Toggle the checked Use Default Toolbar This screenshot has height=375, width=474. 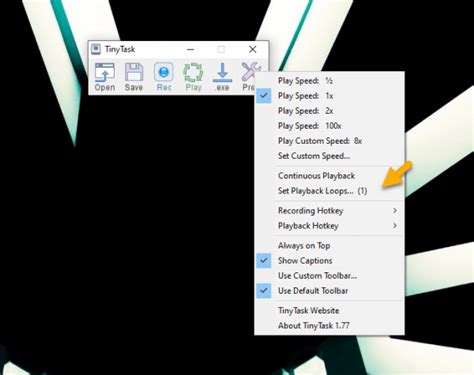[x=329, y=291]
